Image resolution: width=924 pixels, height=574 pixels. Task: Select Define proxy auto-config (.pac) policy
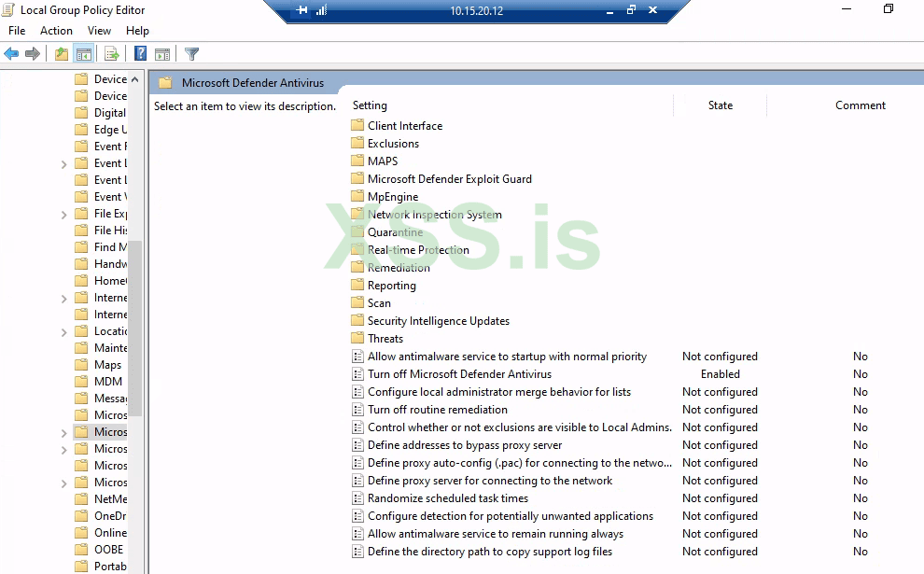click(520, 463)
